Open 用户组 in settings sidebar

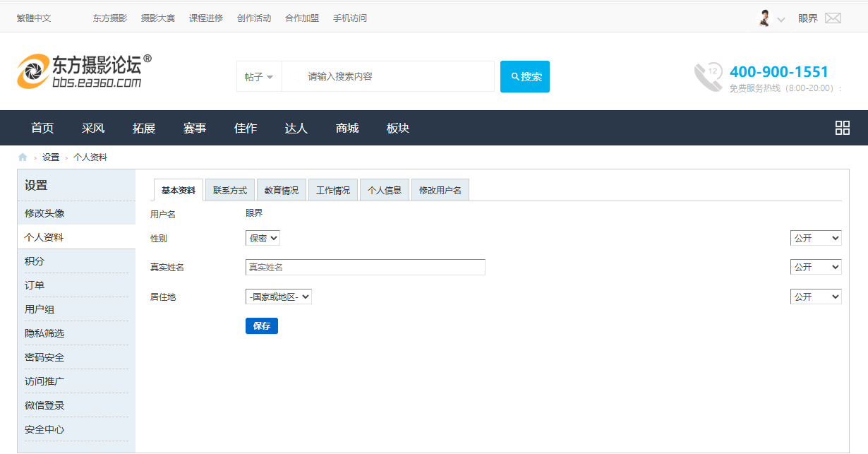pos(76,309)
